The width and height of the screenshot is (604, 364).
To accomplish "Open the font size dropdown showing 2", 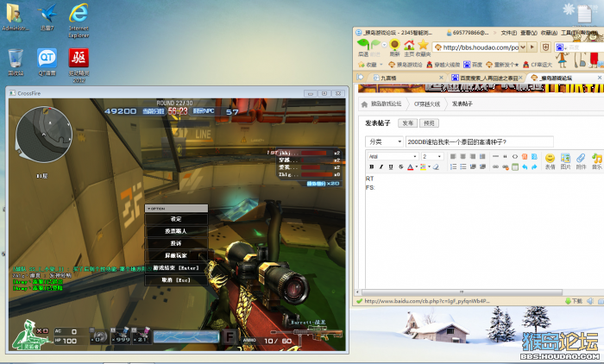I will [431, 156].
